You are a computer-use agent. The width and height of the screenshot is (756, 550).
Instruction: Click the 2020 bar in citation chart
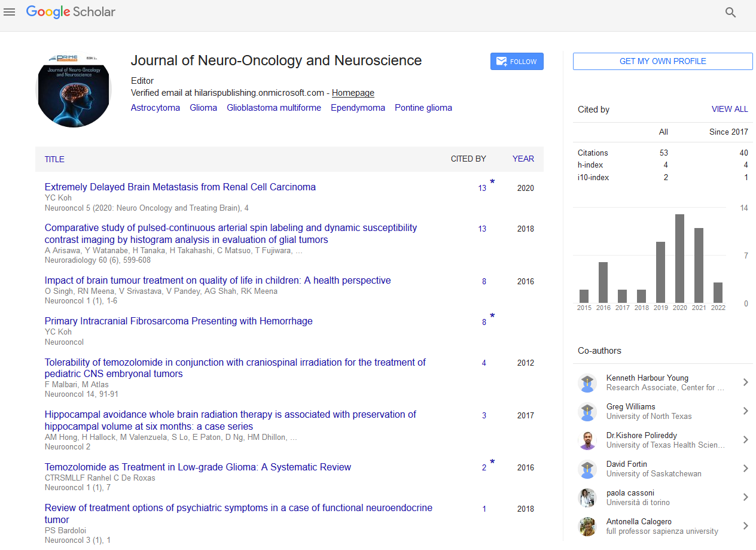(680, 259)
